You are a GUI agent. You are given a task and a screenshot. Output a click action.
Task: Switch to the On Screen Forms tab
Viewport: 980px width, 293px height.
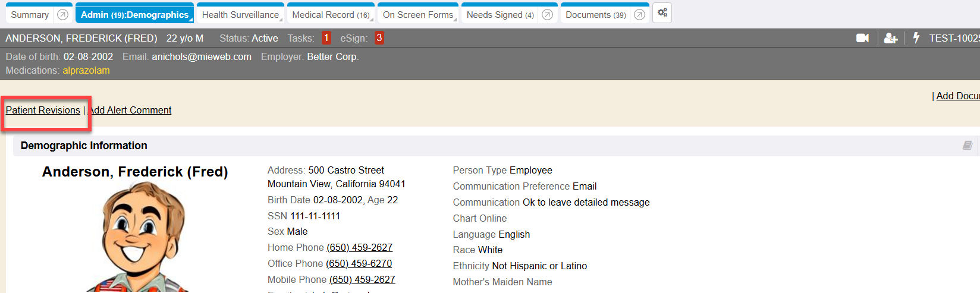[x=417, y=15]
